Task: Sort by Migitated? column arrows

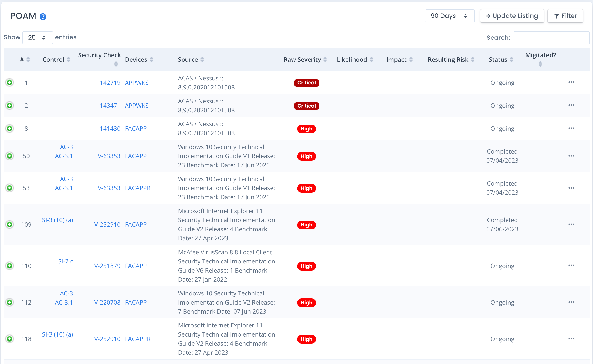Action: [x=541, y=64]
